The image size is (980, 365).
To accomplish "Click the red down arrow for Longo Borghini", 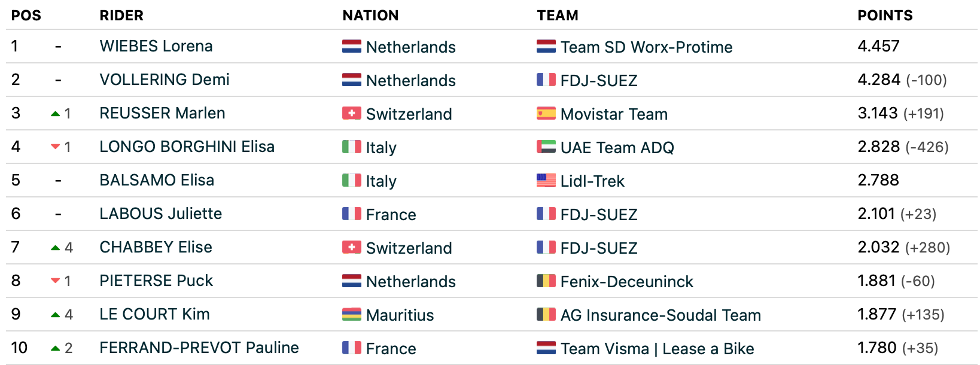I will [x=56, y=147].
